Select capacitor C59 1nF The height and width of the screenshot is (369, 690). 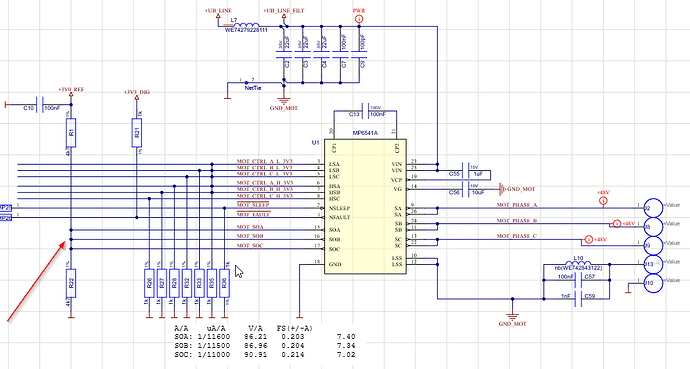[x=578, y=299]
